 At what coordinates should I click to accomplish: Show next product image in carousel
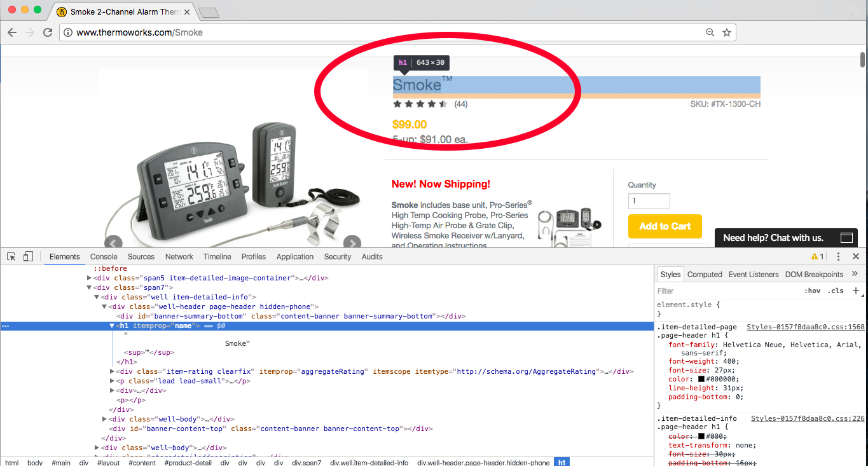[352, 243]
